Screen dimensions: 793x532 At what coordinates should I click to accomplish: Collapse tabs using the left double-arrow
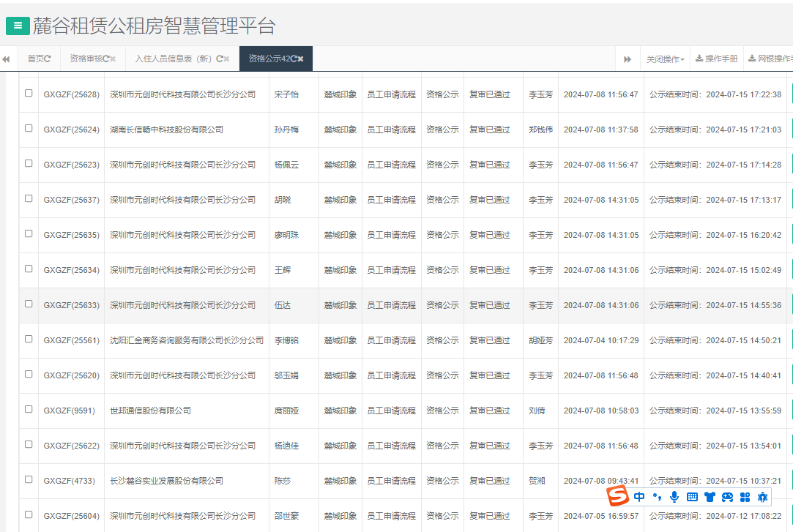pyautogui.click(x=7, y=59)
